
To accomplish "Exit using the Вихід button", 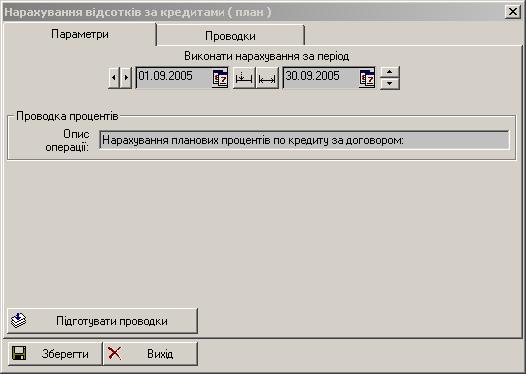I will (150, 354).
